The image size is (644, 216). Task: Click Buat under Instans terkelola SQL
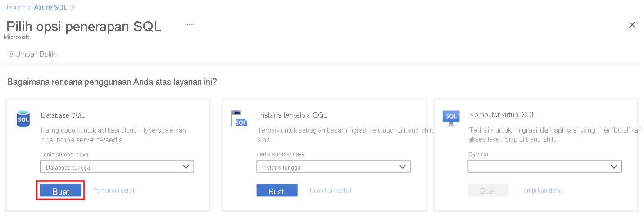pos(277,190)
